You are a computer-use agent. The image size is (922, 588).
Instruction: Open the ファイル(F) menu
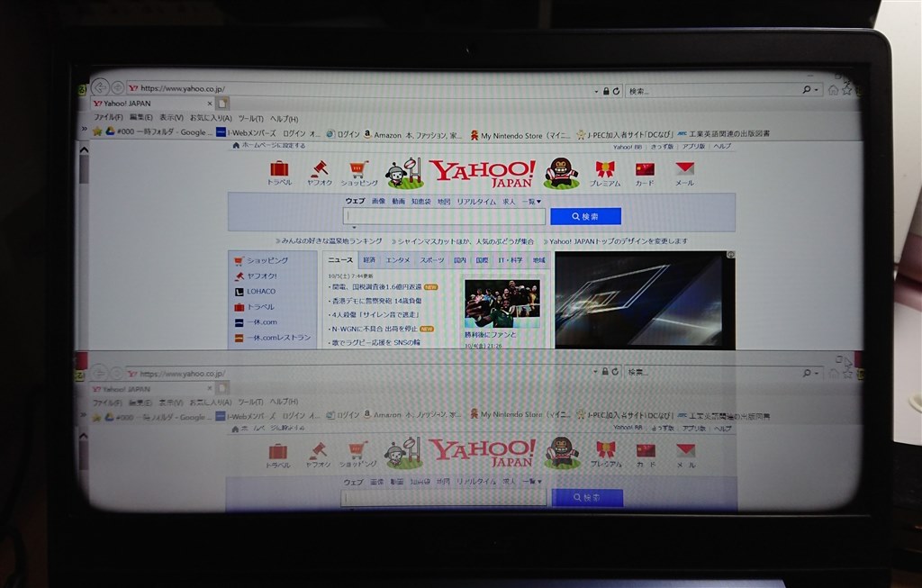tap(108, 117)
